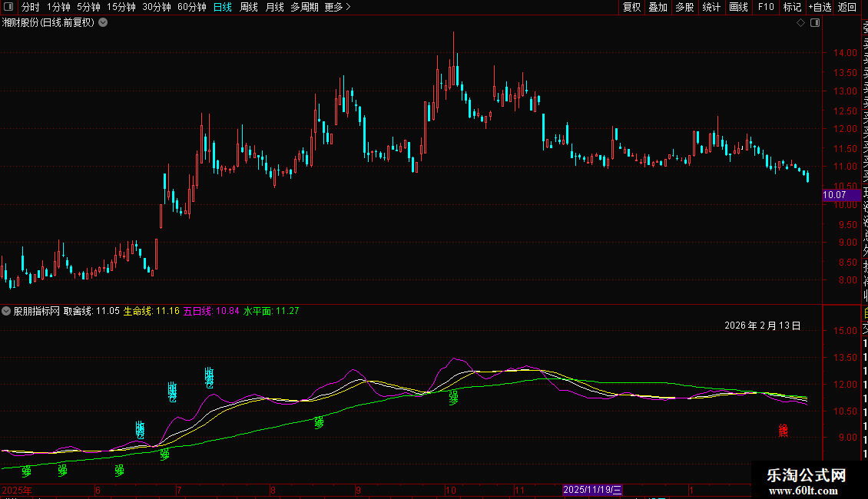Image resolution: width=868 pixels, height=499 pixels.
Task: Toggle the right side panel icon
Action: pyautogui.click(x=815, y=23)
